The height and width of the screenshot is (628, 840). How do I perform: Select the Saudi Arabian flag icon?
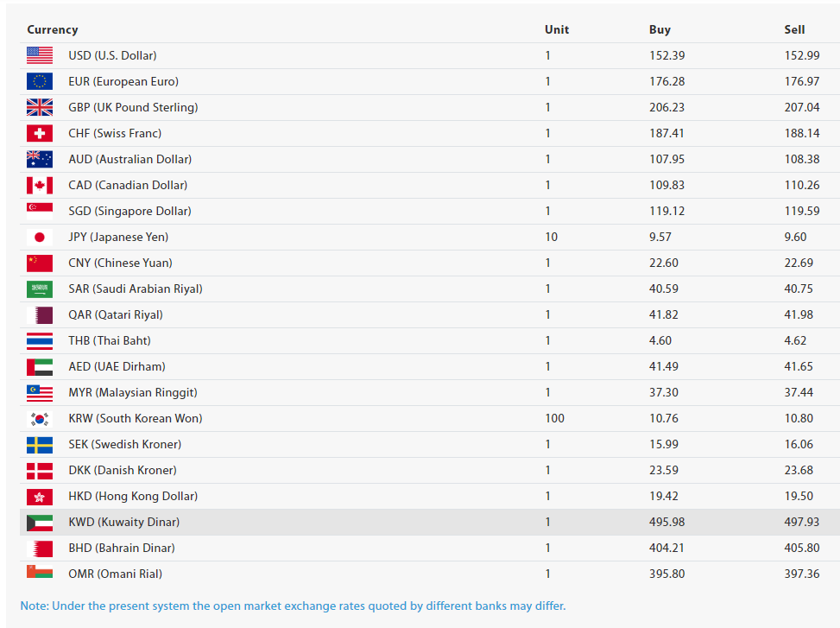(40, 289)
